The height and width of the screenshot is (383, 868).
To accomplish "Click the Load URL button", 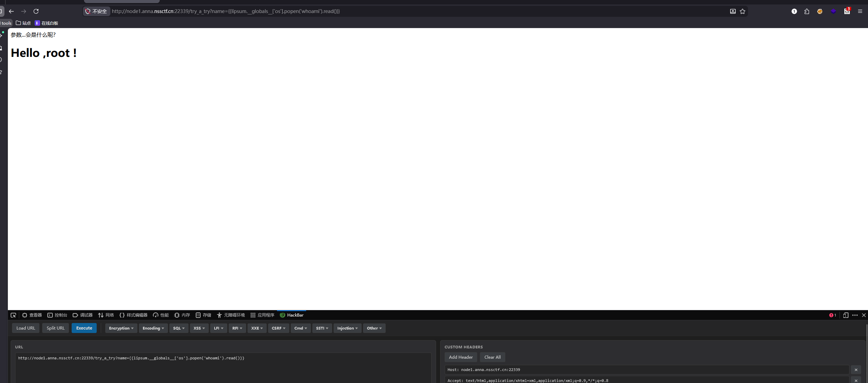I will pyautogui.click(x=26, y=328).
